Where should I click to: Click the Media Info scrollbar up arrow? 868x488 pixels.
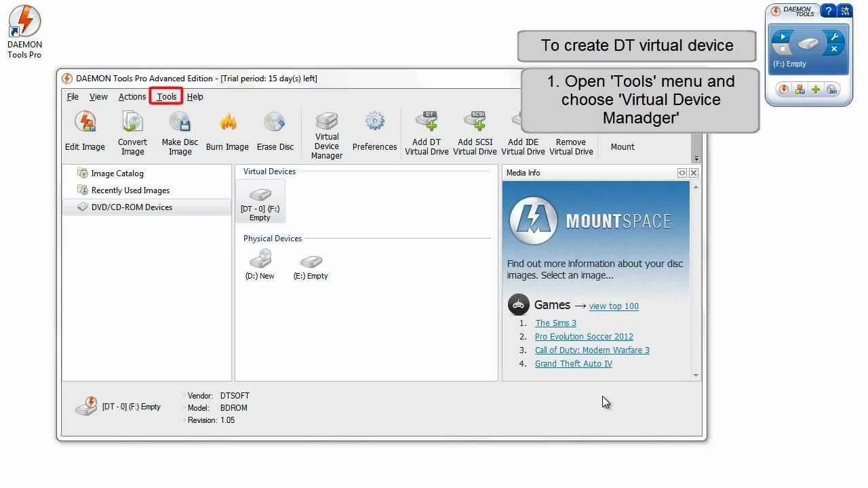coord(696,186)
